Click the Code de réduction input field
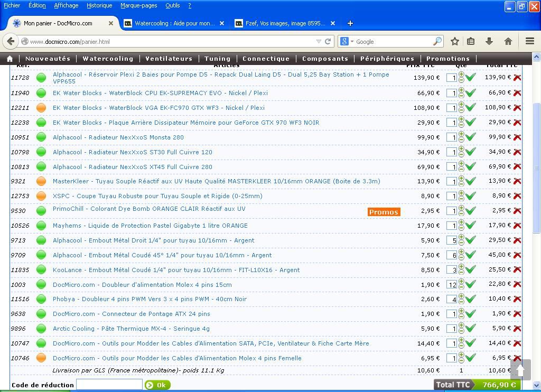Image resolution: width=541 pixels, height=392 pixels. (109, 385)
